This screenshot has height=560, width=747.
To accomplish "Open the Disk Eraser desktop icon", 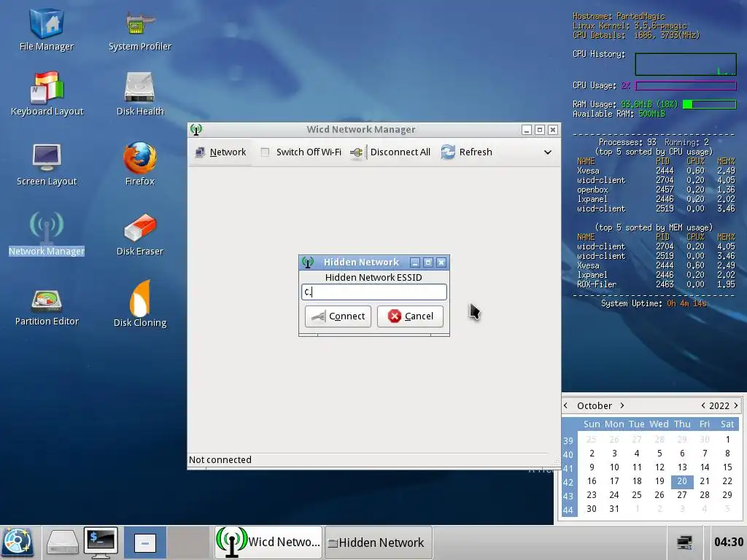I will coord(139,234).
